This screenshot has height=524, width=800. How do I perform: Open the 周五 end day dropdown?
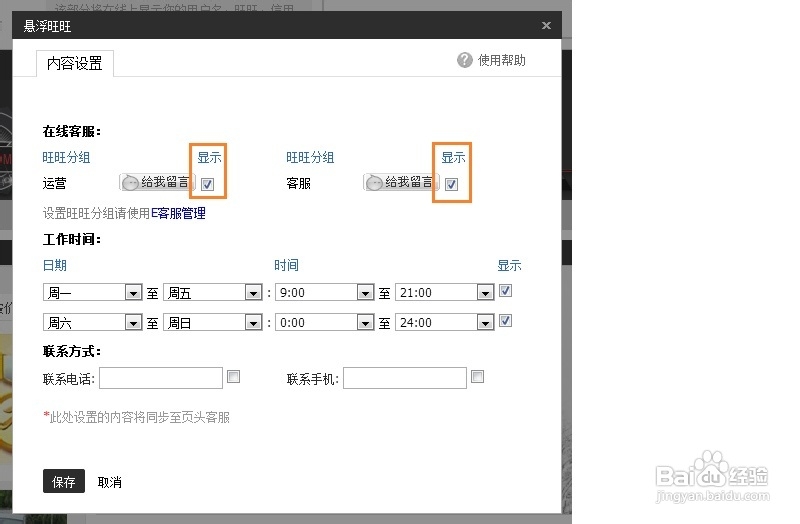pos(213,292)
